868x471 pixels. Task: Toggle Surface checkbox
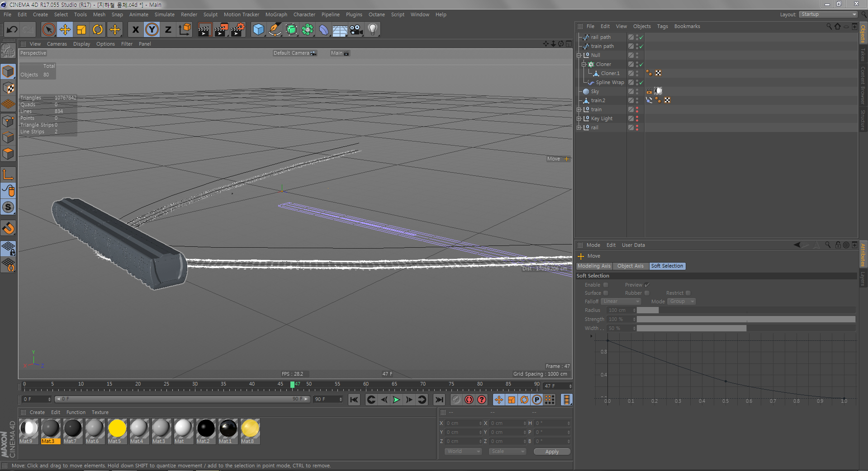point(606,293)
